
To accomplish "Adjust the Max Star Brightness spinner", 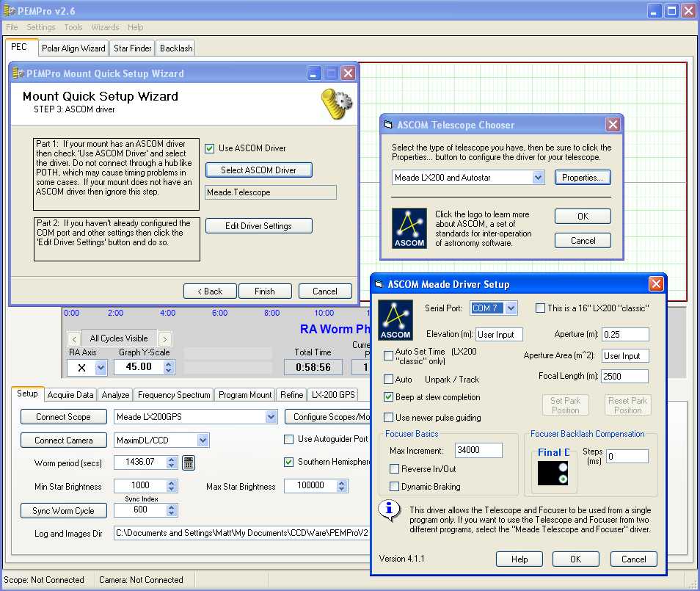I will (x=342, y=485).
